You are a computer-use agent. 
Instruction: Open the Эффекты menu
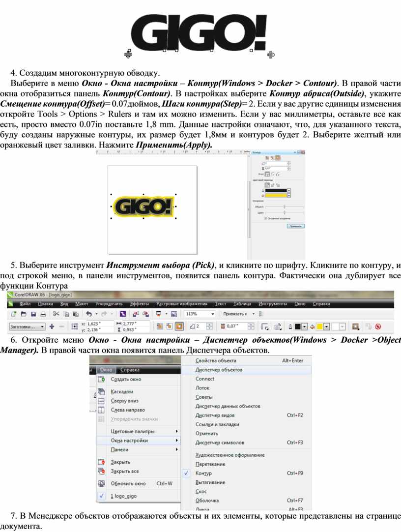pyautogui.click(x=139, y=304)
